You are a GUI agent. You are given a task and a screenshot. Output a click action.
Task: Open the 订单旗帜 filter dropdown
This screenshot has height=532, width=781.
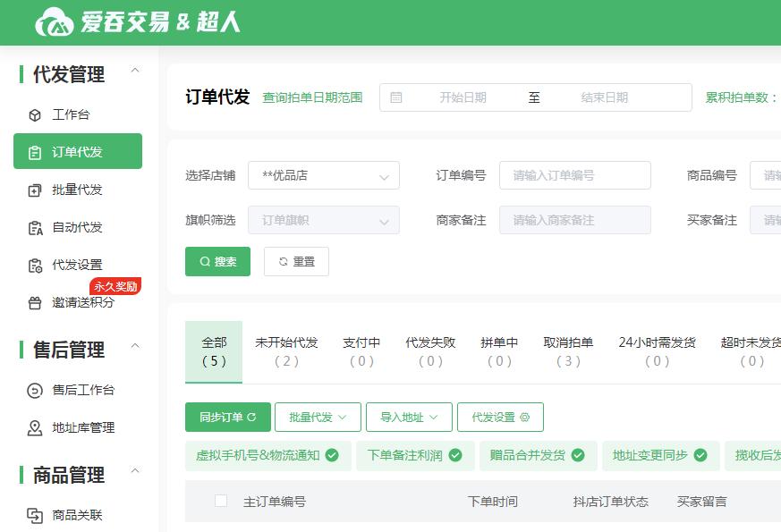(323, 220)
